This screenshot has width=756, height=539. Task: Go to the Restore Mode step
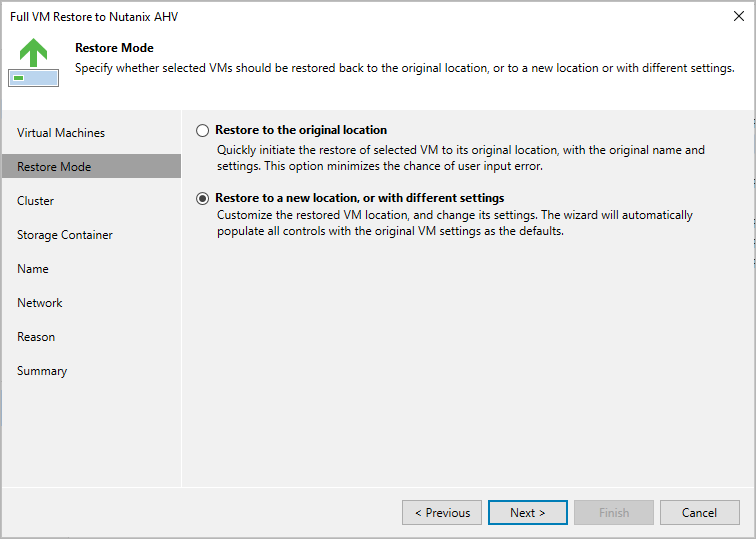point(54,167)
